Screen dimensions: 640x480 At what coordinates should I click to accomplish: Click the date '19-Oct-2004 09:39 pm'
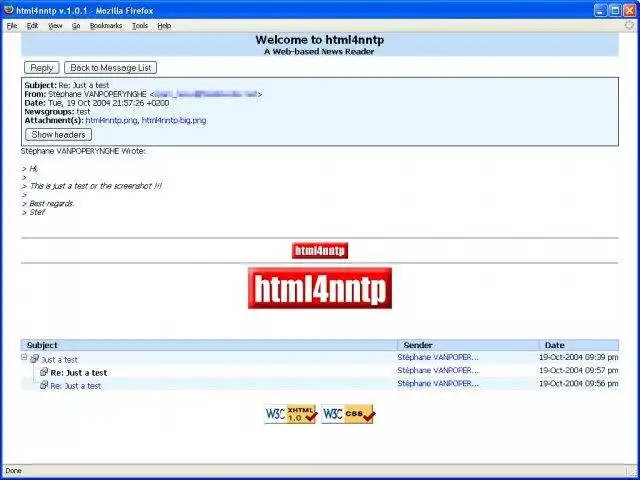(x=579, y=357)
